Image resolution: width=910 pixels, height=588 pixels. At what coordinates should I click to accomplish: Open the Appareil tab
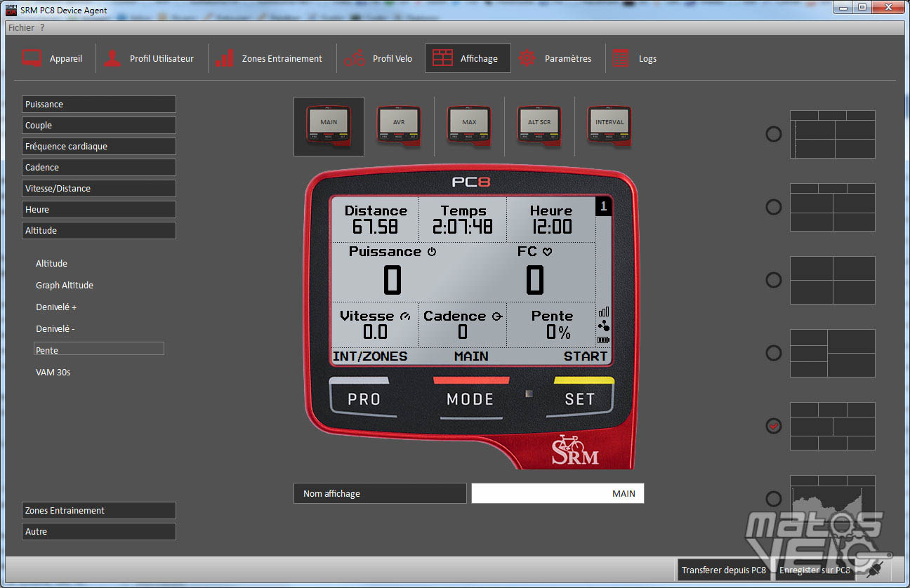point(53,58)
